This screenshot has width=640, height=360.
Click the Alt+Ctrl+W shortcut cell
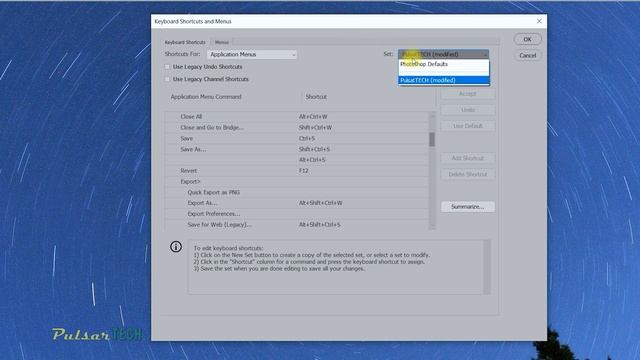point(313,117)
